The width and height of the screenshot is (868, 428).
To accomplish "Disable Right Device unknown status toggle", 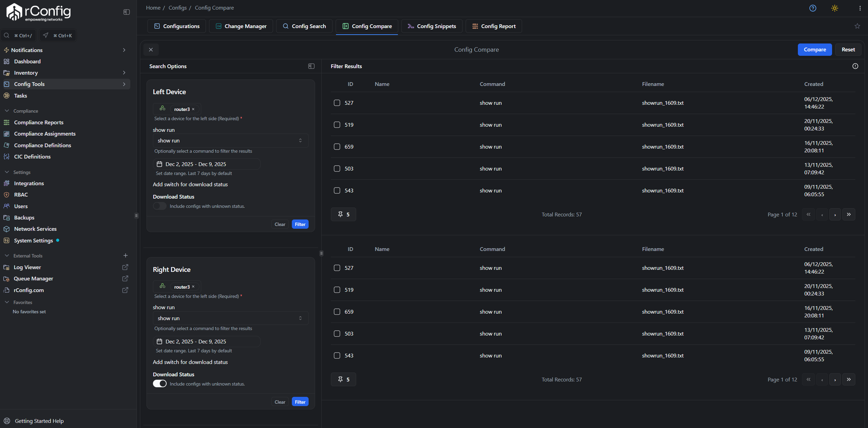I will (x=159, y=383).
